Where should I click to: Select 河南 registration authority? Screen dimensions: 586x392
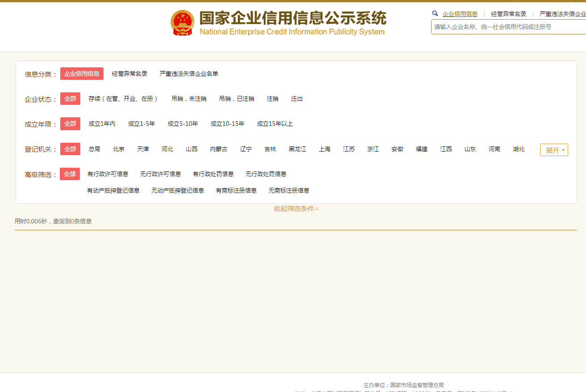tap(495, 149)
